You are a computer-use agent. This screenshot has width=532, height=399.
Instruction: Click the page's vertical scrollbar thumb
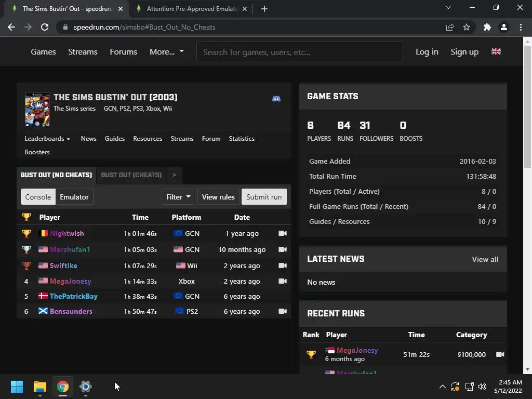(x=527, y=106)
